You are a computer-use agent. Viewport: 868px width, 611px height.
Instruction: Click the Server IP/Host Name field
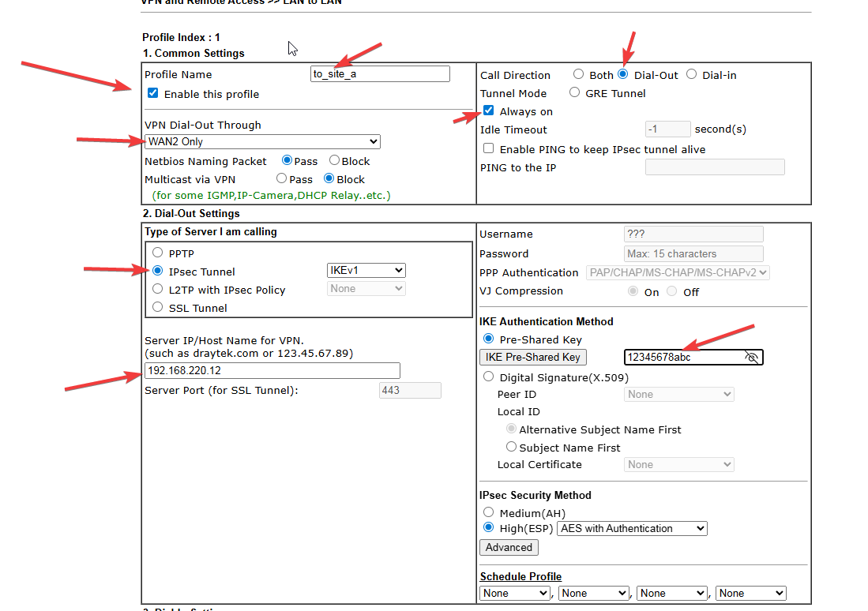(x=272, y=370)
